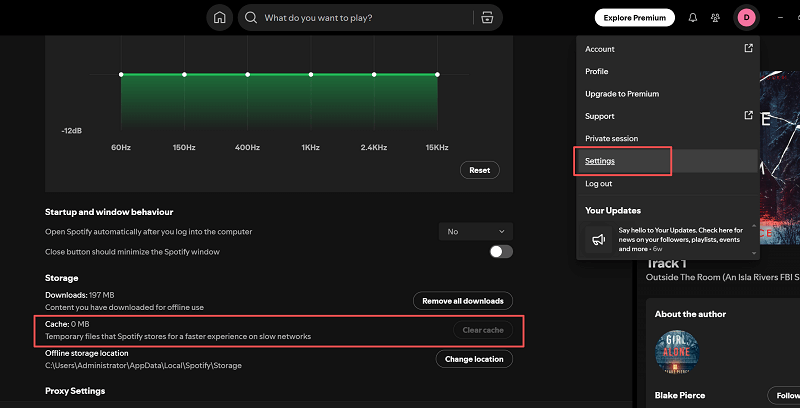
Task: Open the profile avatar D menu
Action: (x=746, y=18)
